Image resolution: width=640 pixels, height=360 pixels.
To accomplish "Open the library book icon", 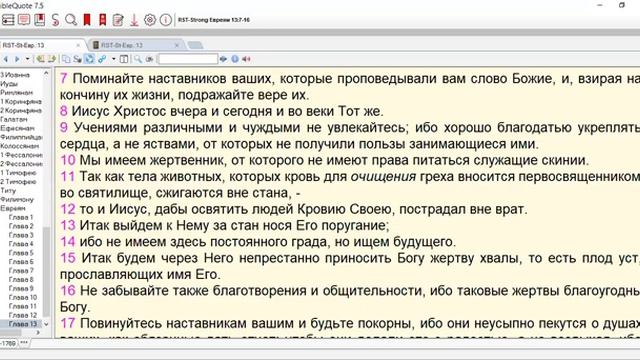I will click(40, 20).
